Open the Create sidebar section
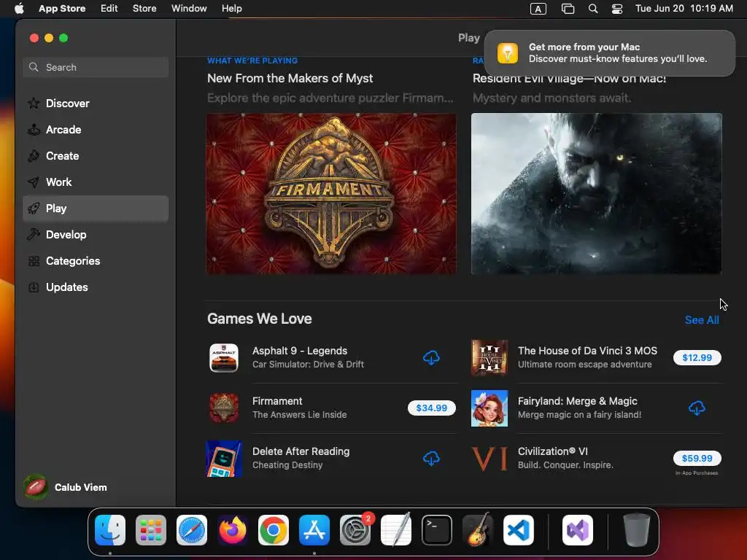Screen dimensions: 747x560 [x=96, y=156]
